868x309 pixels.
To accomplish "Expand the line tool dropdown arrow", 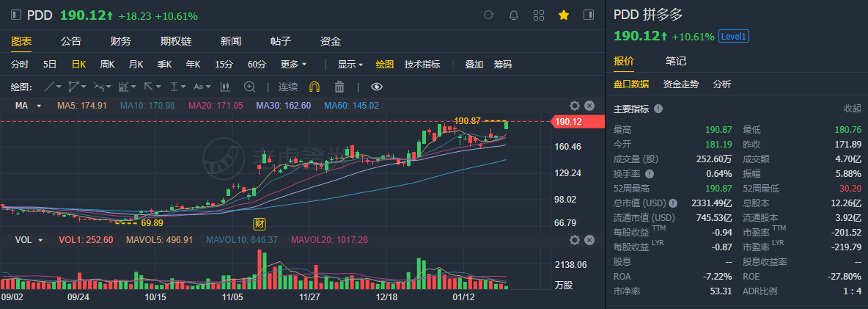I will click(59, 87).
